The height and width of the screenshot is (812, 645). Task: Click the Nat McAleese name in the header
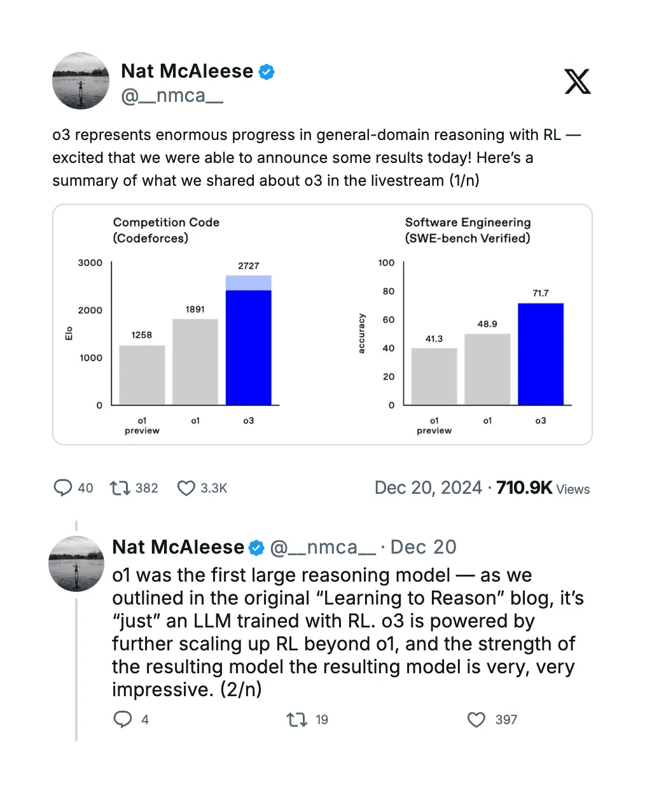[187, 71]
